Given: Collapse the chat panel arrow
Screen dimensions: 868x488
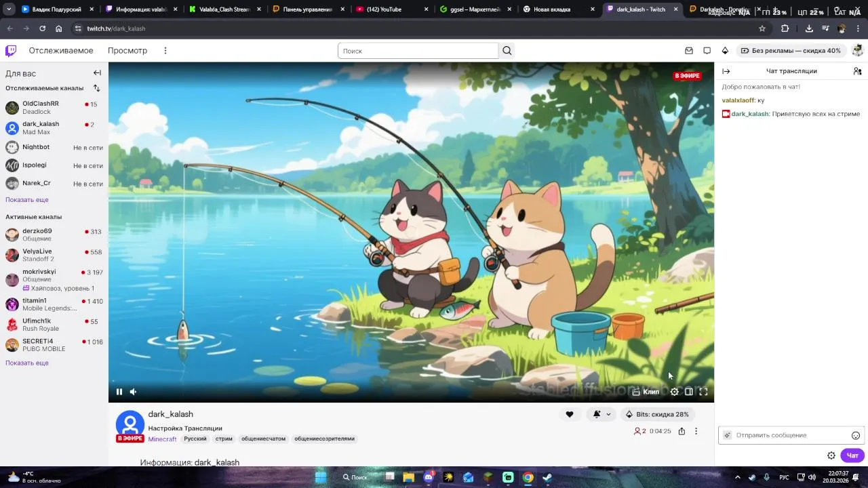Looking at the screenshot, I should click(726, 71).
